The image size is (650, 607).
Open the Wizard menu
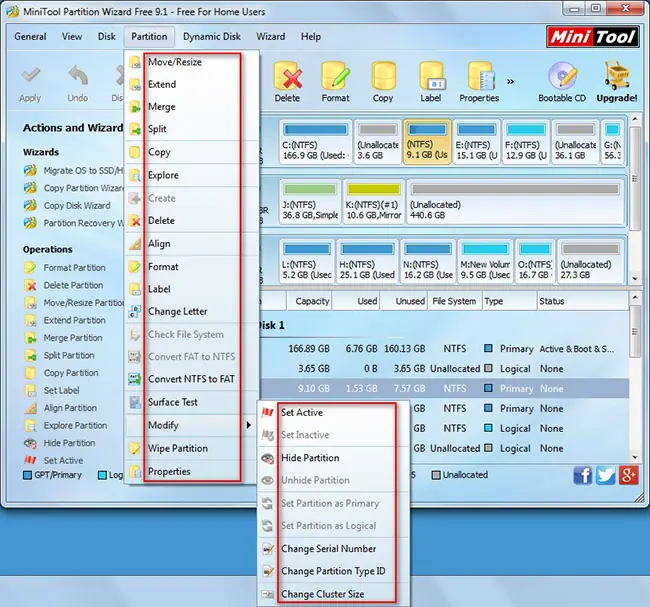coord(270,36)
